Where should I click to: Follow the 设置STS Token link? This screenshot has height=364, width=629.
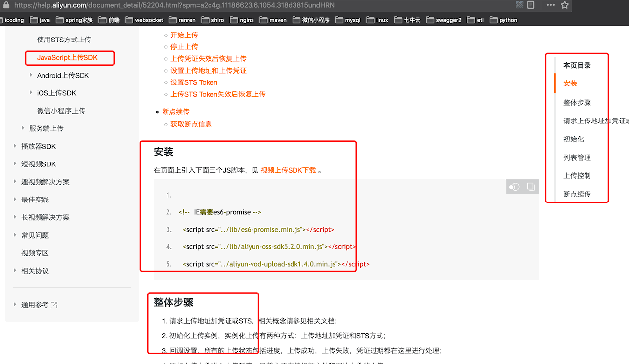(194, 82)
